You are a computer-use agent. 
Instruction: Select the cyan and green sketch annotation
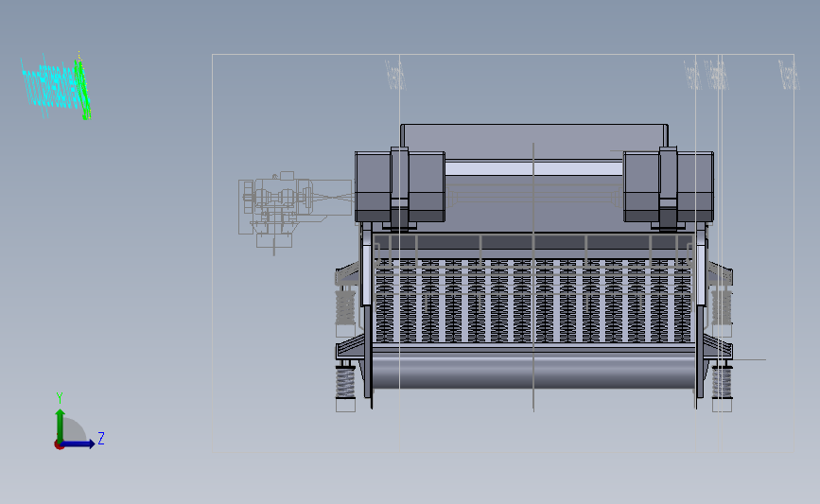pyautogui.click(x=56, y=86)
